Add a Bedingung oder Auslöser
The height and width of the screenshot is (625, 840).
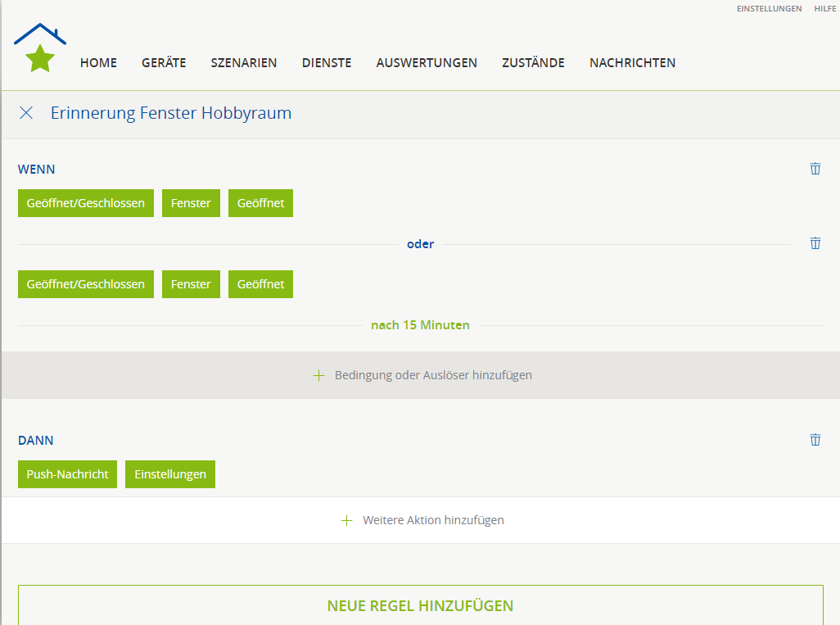(x=421, y=375)
